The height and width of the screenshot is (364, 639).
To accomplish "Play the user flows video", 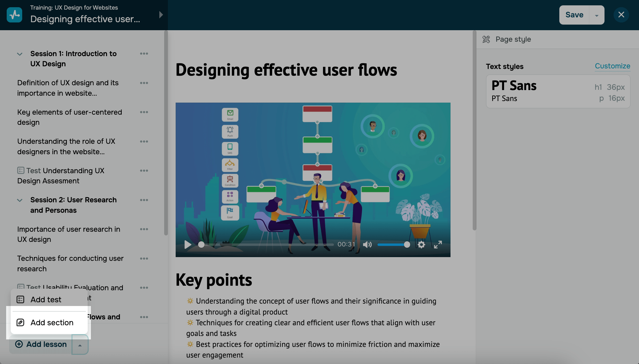I will click(x=188, y=244).
